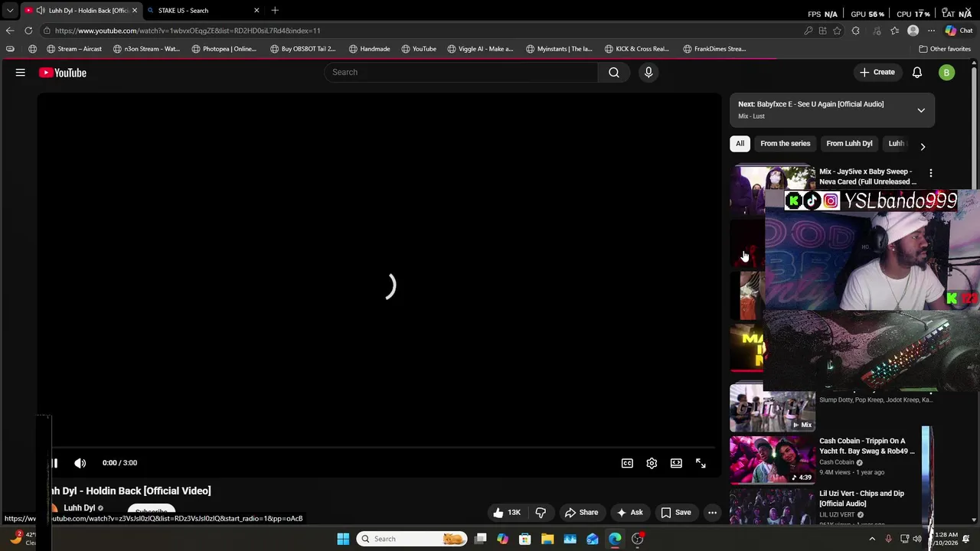Open the taskbar volume speaker icon
Viewport: 980px width, 551px height.
point(917,539)
